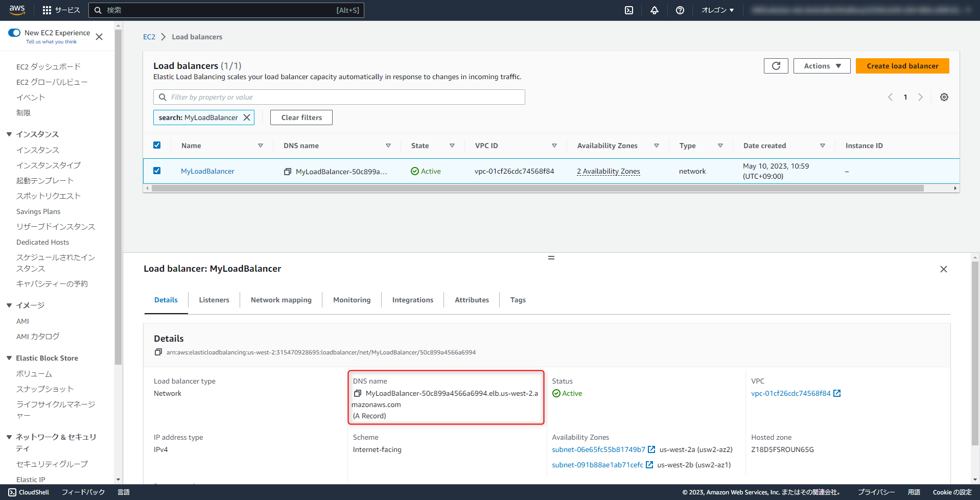Open the AWS help menu
This screenshot has height=500, width=980.
pos(680,10)
